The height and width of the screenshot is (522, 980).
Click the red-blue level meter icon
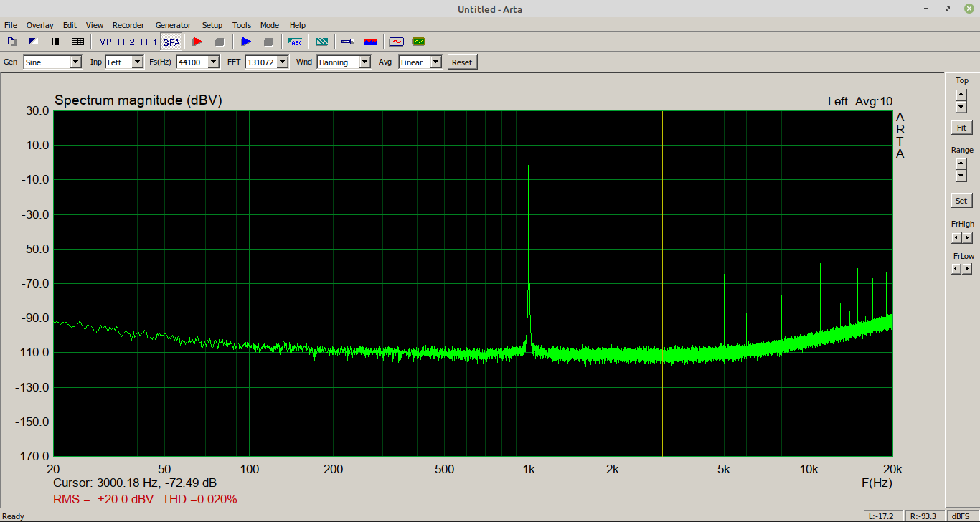(x=370, y=42)
